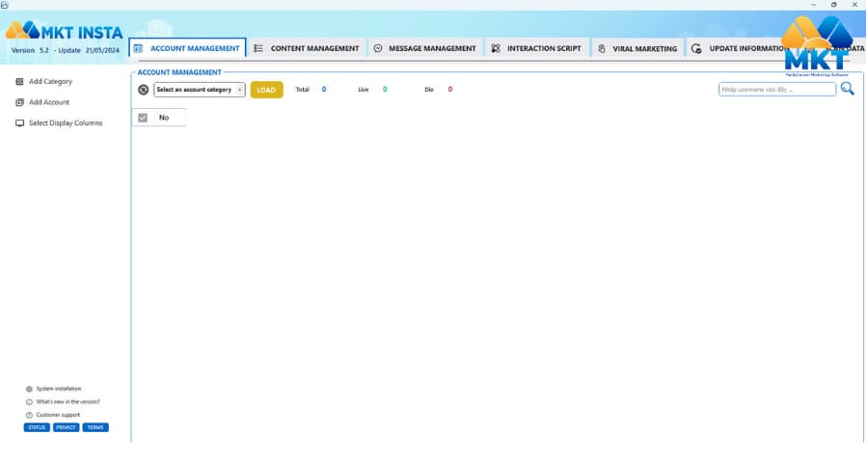Viewport: 868px width, 463px height.
Task: Click the Total count label
Action: pyautogui.click(x=302, y=89)
